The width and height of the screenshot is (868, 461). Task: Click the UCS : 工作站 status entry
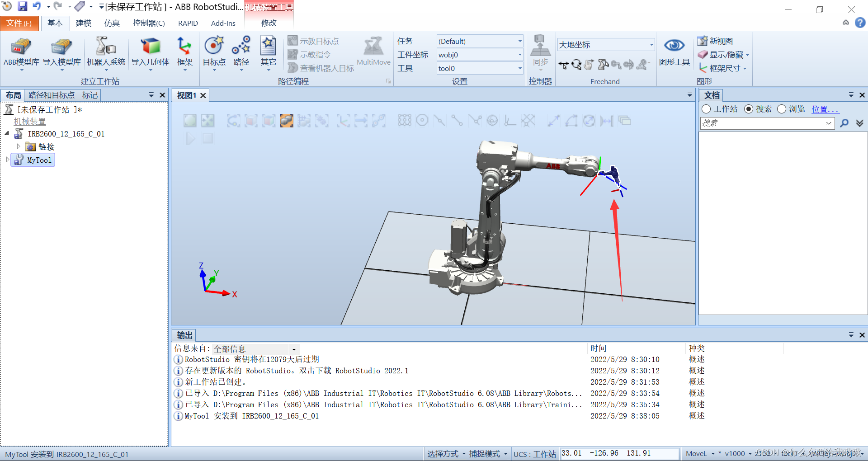coord(534,454)
